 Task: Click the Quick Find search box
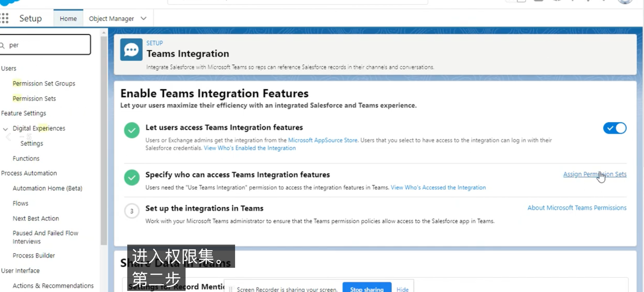click(45, 45)
